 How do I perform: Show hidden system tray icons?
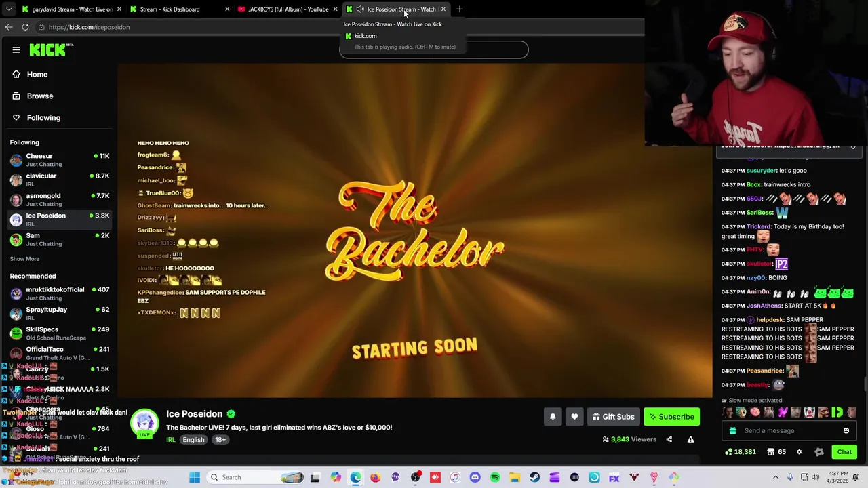(776, 477)
